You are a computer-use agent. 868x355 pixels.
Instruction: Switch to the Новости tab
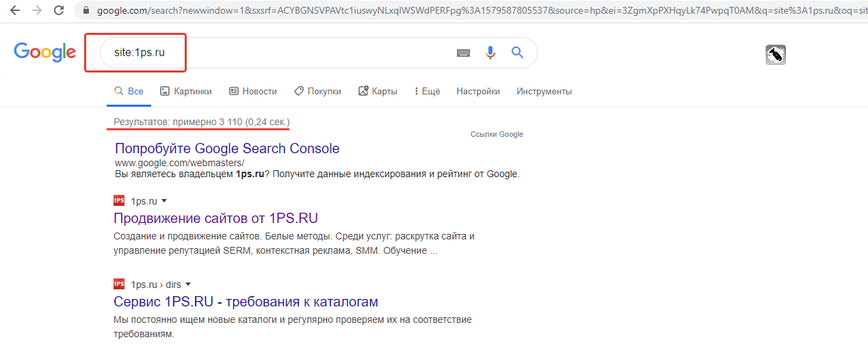click(x=253, y=91)
